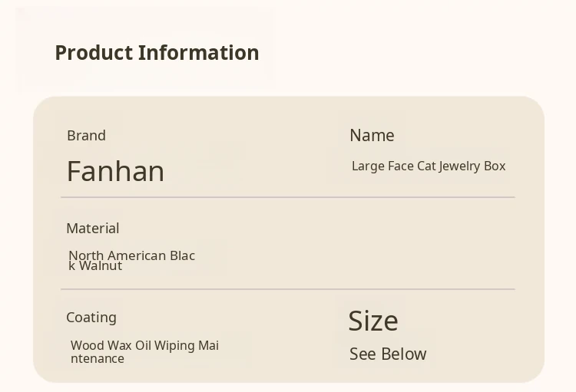
Task: Click the Wood Wax Oil Wiping Maintenance value
Action: (144, 351)
